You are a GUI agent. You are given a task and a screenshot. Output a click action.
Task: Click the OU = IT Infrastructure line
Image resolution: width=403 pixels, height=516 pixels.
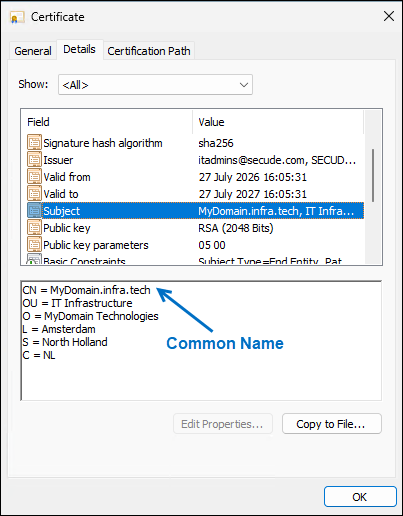(x=77, y=303)
